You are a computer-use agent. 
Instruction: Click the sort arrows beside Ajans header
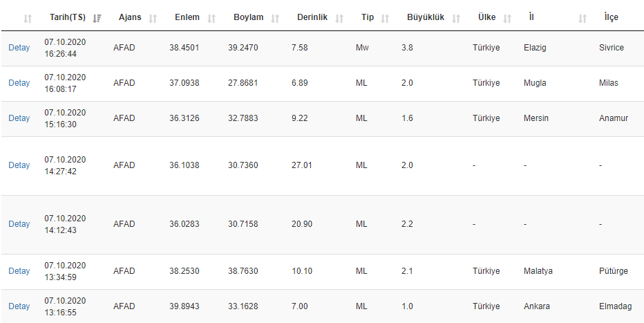pyautogui.click(x=153, y=19)
